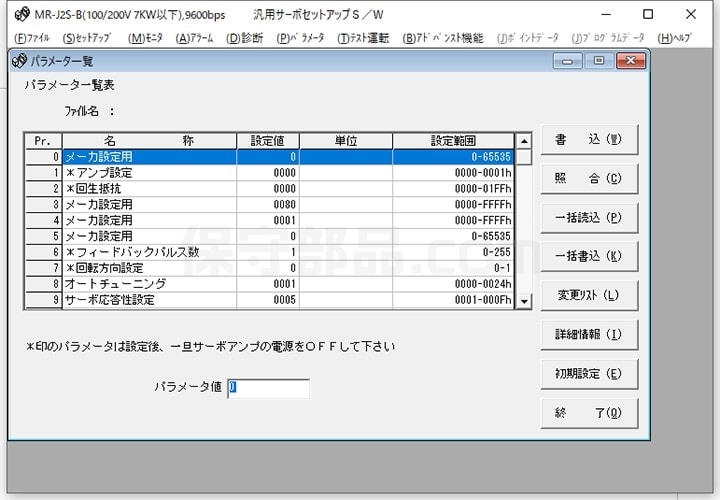Click the 一括読込(P) batch read button

click(589, 217)
